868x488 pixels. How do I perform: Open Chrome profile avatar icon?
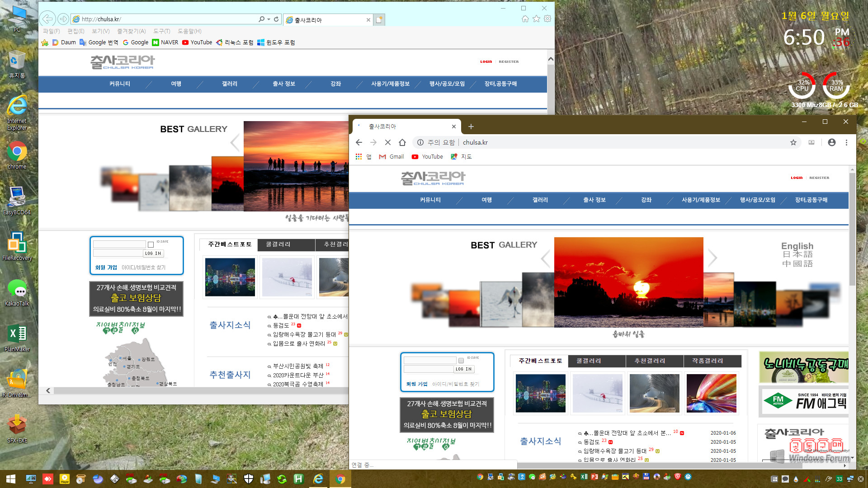point(832,142)
